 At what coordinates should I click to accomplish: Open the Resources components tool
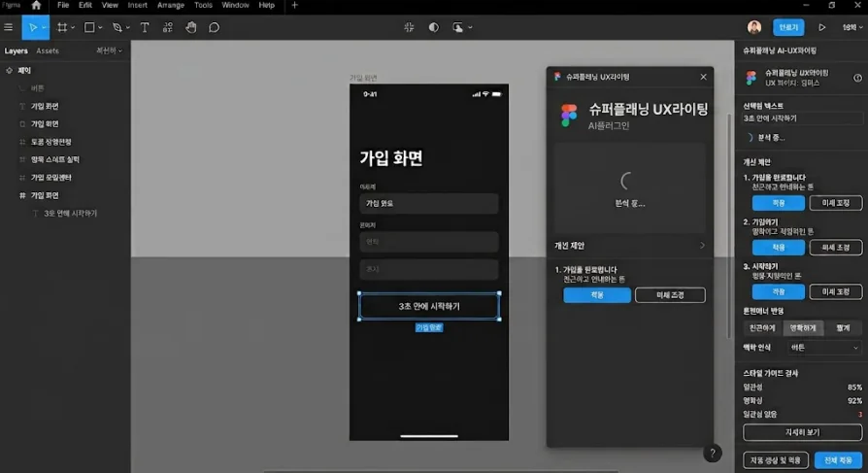click(168, 27)
